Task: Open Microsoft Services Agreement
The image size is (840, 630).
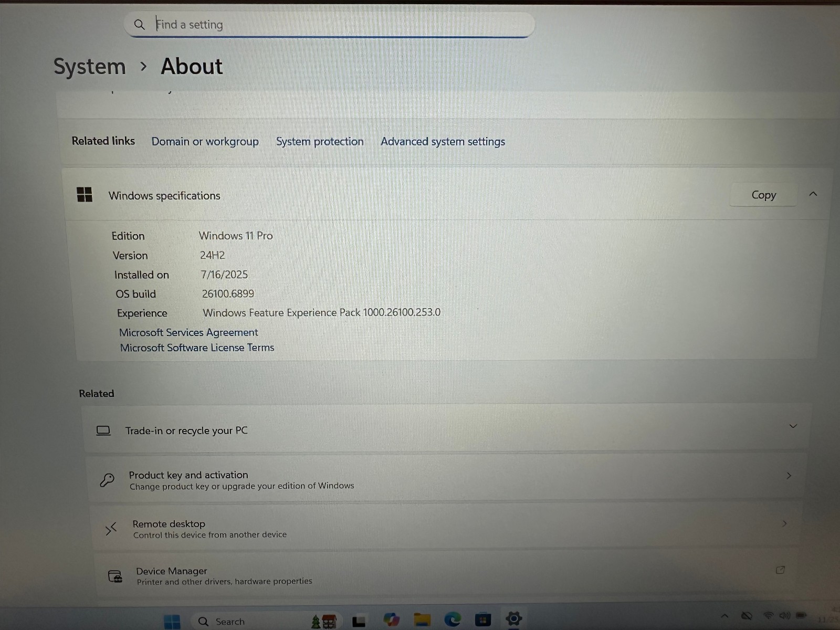Action: point(188,332)
